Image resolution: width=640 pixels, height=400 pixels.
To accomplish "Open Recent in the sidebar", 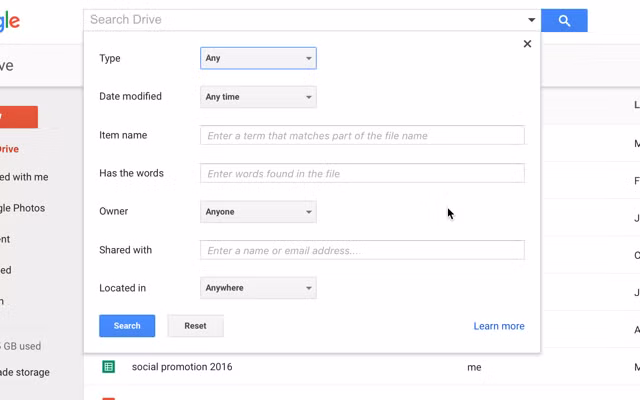I will (5, 239).
